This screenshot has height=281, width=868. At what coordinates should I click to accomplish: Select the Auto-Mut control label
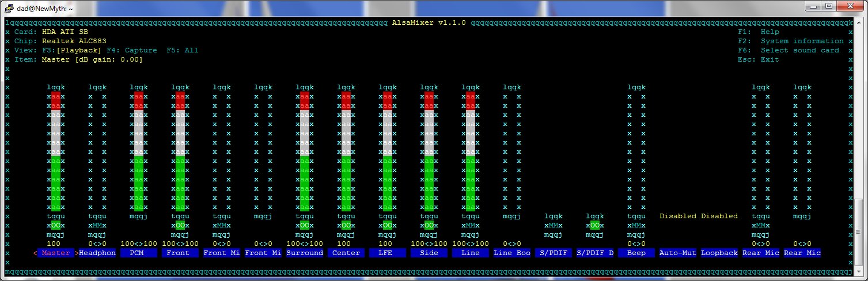tap(678, 253)
